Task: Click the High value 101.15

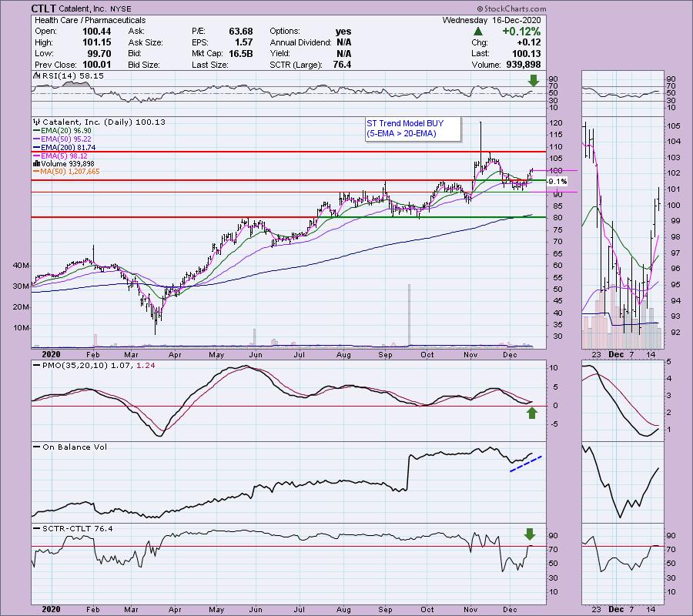Action: tap(97, 42)
